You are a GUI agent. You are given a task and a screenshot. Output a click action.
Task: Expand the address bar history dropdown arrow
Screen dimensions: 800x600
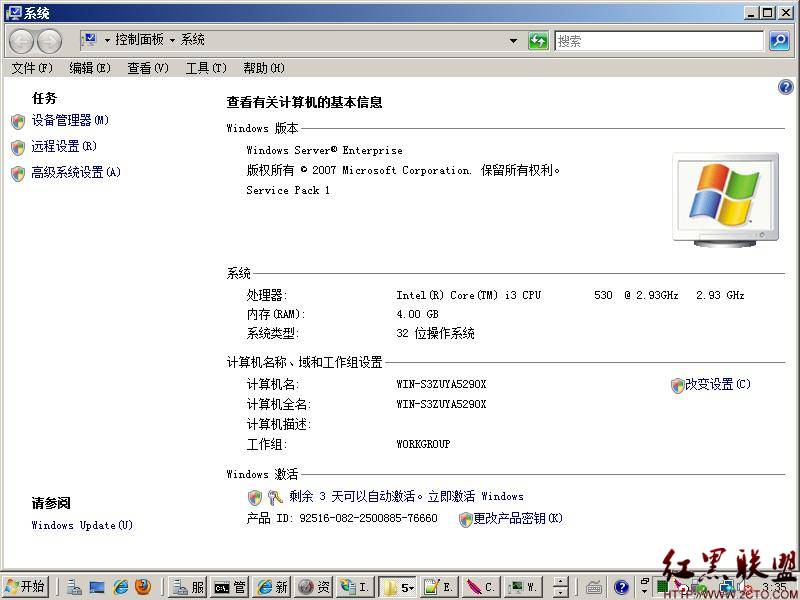[x=513, y=40]
